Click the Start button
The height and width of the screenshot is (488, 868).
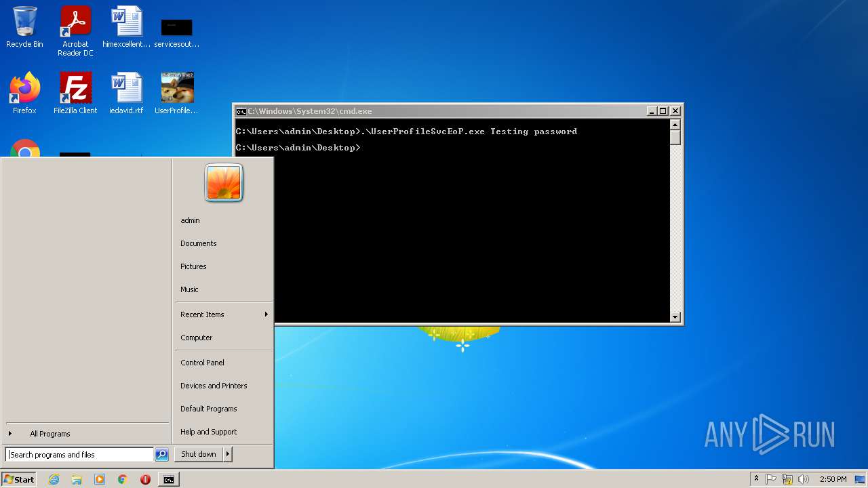19,479
